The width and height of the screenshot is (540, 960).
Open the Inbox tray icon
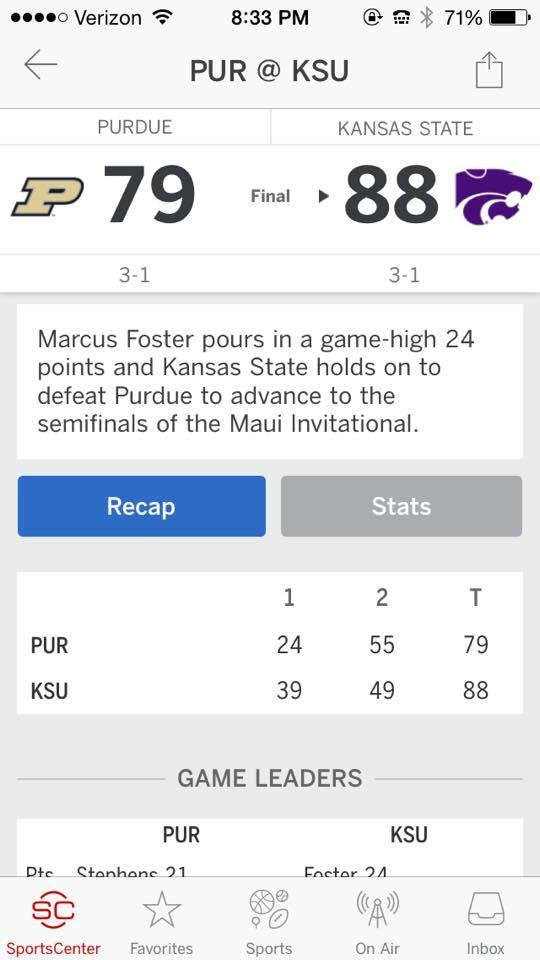486,909
